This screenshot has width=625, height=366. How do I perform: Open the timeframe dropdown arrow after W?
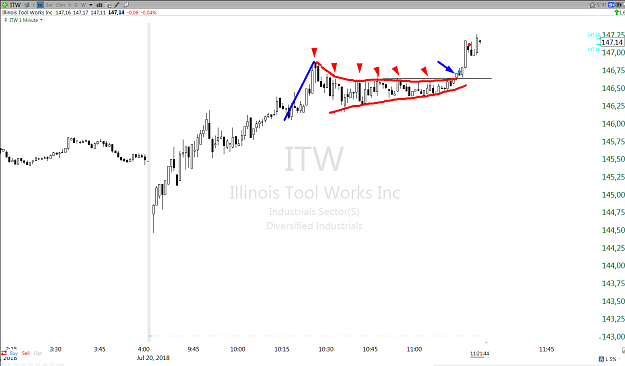[90, 5]
